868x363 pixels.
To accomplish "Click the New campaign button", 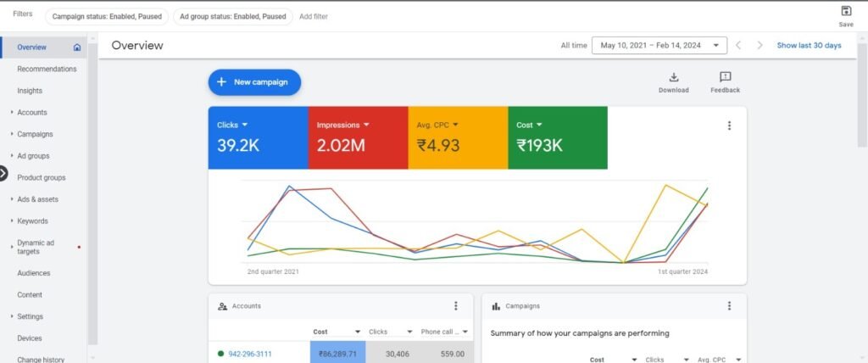I will 254,82.
